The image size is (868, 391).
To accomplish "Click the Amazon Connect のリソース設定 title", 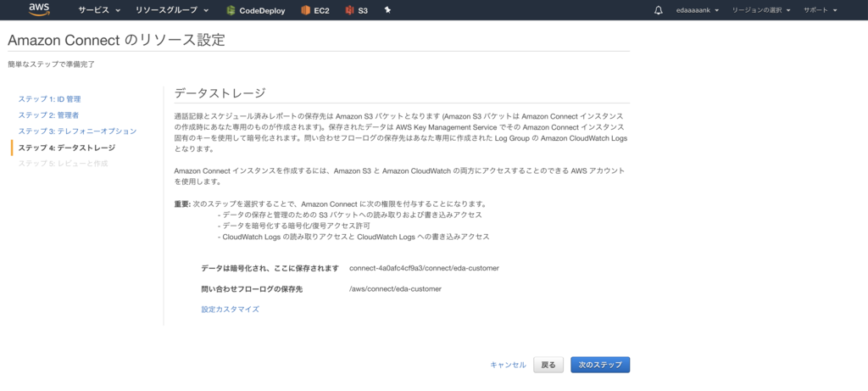I will [117, 40].
